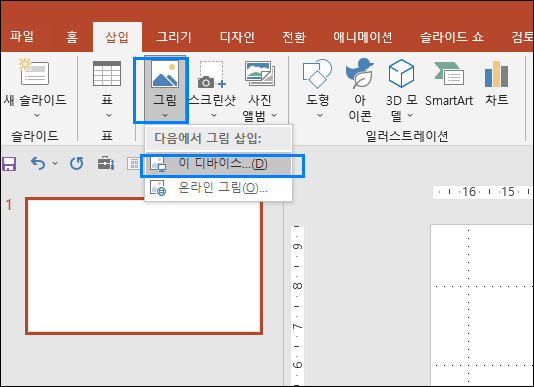The image size is (534, 387).
Task: Expand the 3D 모델 dropdown arrow
Action: pos(410,115)
